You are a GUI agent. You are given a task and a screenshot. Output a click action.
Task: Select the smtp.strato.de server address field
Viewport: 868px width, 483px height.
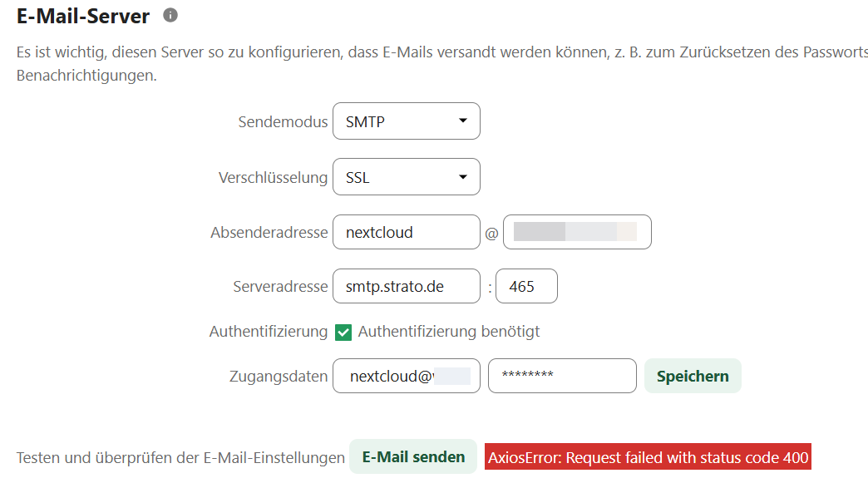[x=406, y=287]
